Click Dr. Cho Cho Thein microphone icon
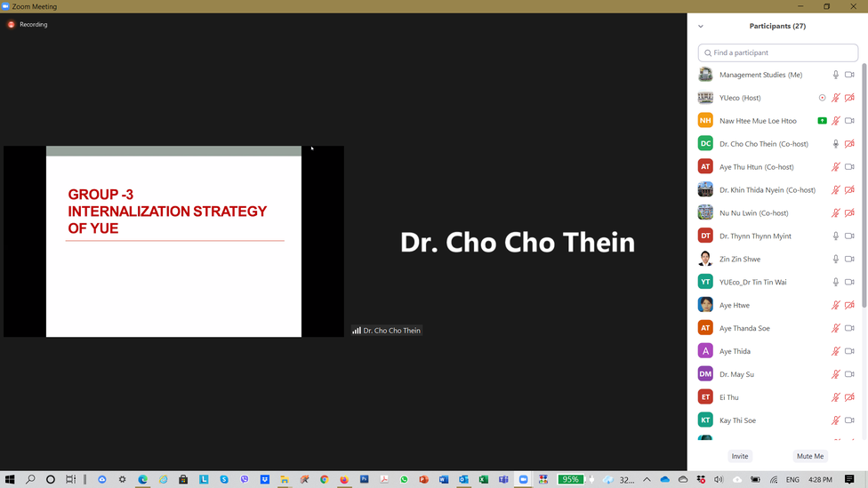The image size is (868, 488). [836, 144]
